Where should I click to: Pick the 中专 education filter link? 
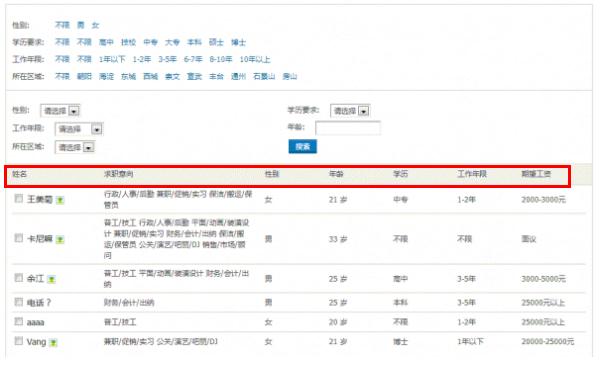(151, 42)
